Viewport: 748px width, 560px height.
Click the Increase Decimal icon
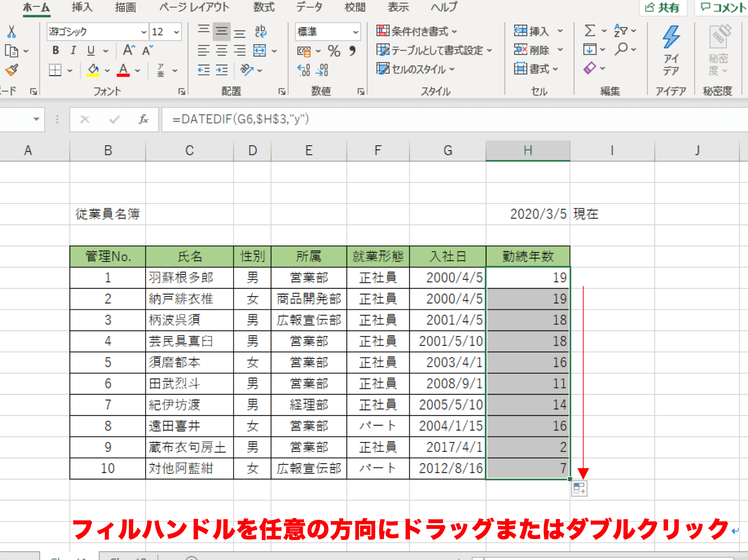coord(304,70)
